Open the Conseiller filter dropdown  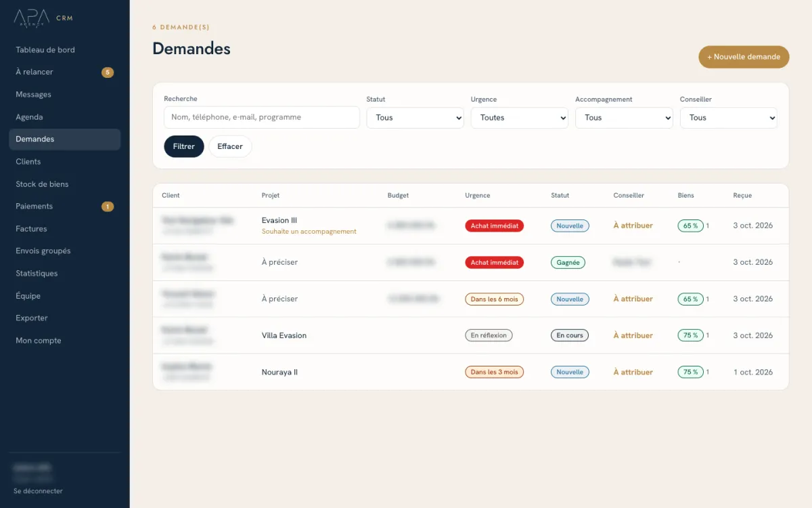(729, 117)
